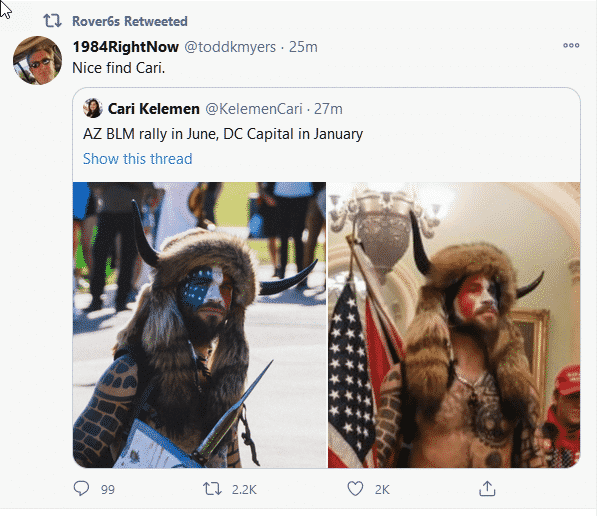
Task: Open the left photo of the outdoor rally
Action: [x=199, y=325]
